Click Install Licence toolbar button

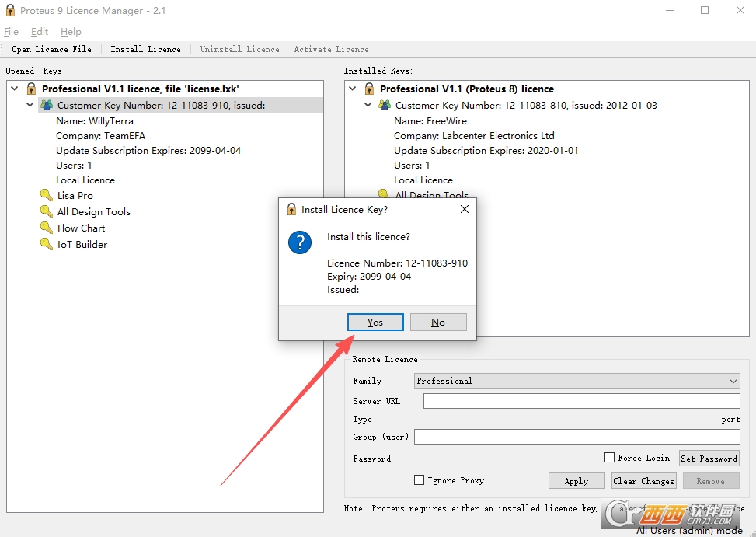[x=145, y=49]
